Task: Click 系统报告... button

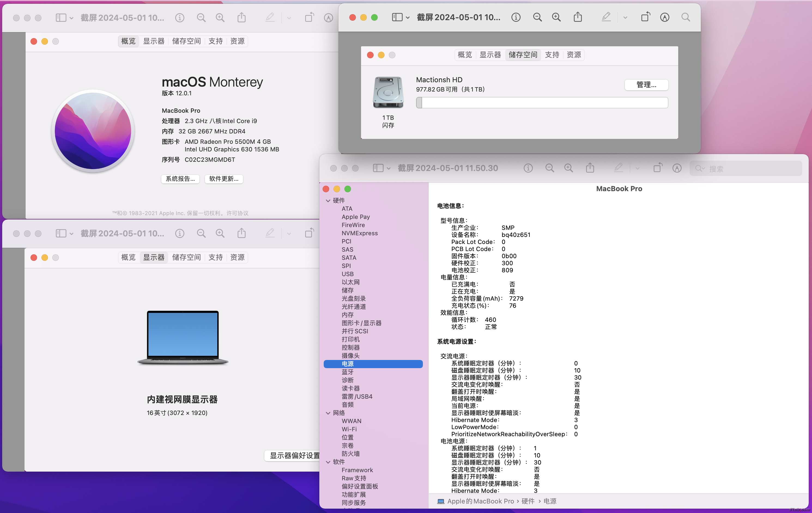Action: (x=180, y=179)
